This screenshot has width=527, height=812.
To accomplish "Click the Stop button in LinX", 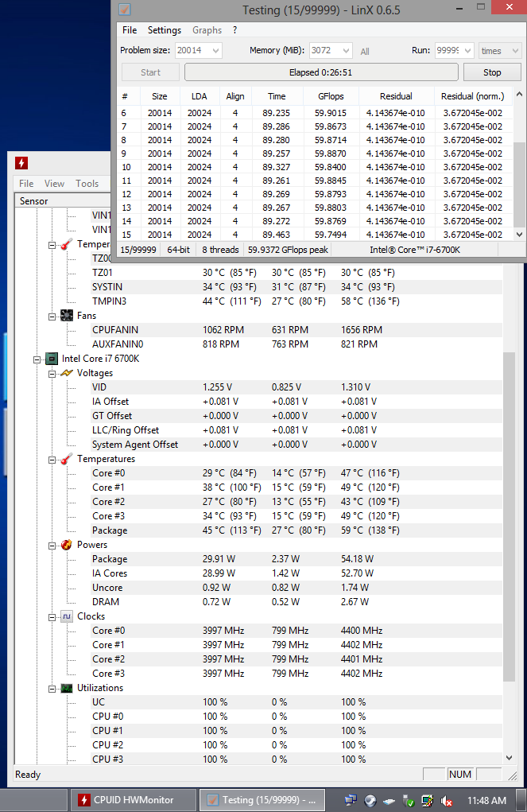I will (x=492, y=72).
